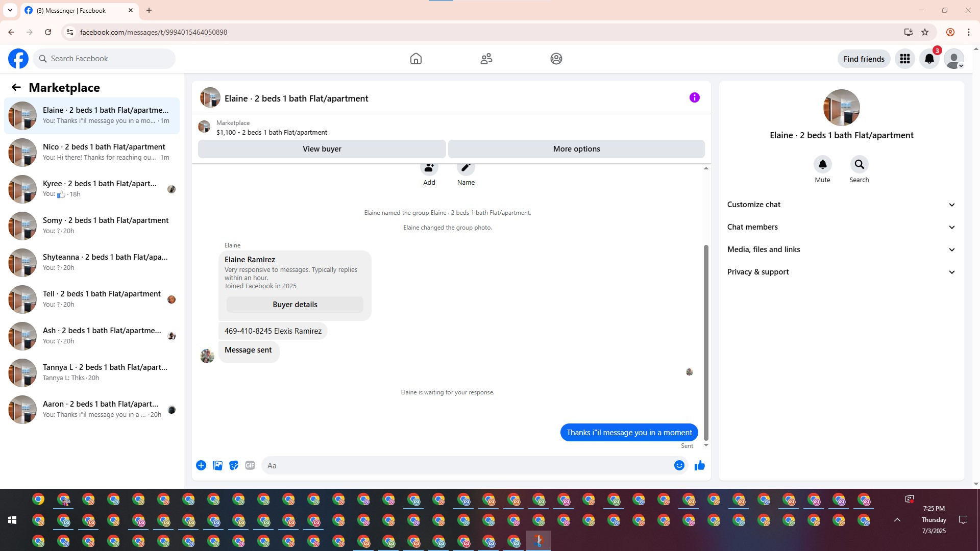The image size is (980, 551).
Task: Attach a file with the photo icon
Action: click(x=217, y=465)
